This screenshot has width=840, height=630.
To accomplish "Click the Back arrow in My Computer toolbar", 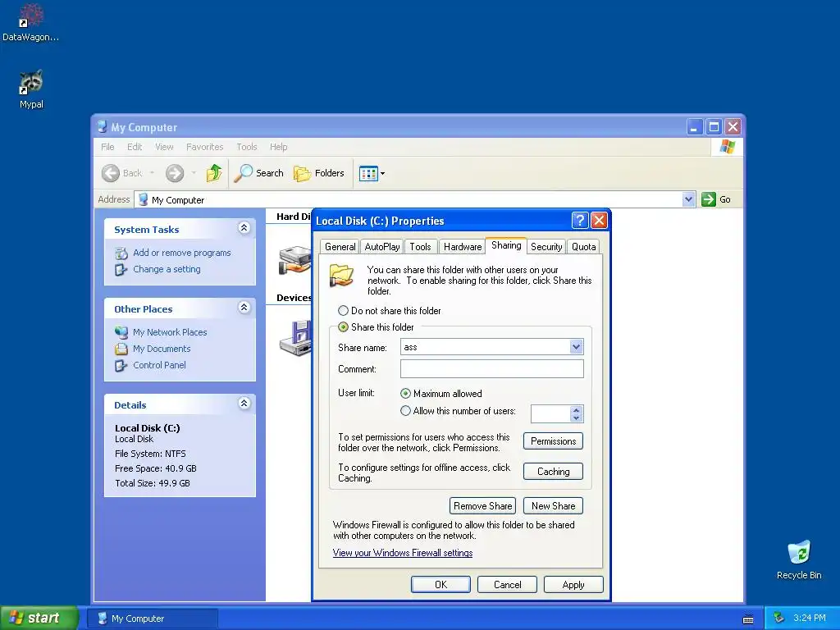I will [x=111, y=173].
